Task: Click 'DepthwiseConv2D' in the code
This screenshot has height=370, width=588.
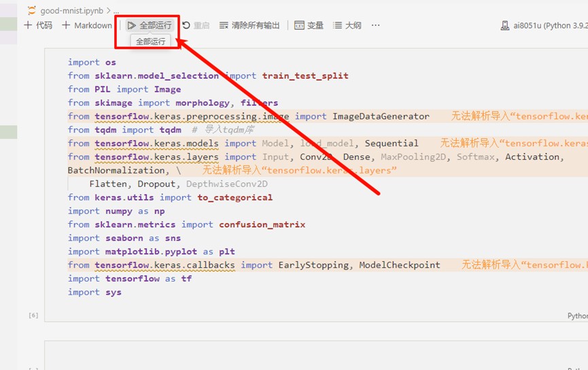Action: click(x=227, y=184)
